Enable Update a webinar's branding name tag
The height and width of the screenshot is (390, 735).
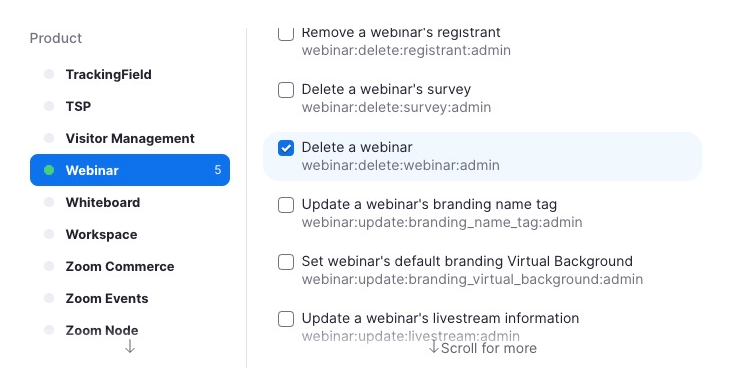point(286,205)
